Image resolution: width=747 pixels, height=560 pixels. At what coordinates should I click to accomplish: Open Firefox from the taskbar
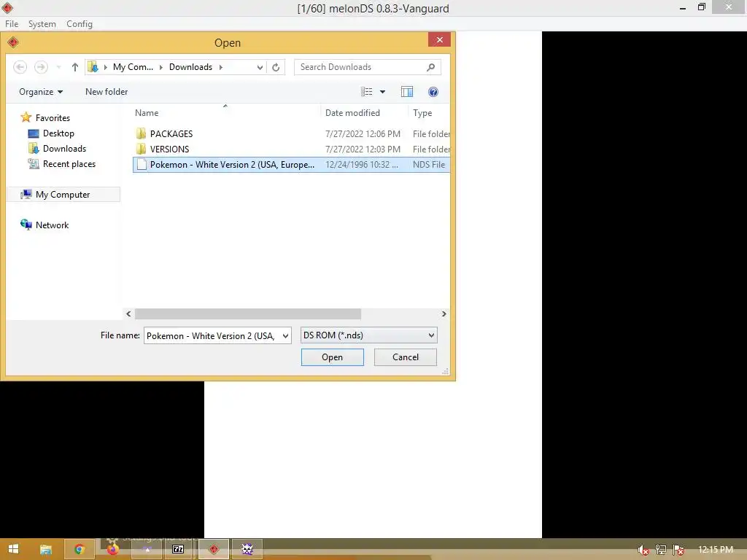pyautogui.click(x=112, y=550)
